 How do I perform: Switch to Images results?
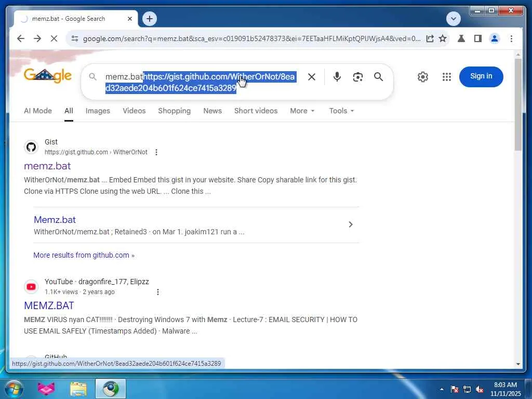pos(98,111)
